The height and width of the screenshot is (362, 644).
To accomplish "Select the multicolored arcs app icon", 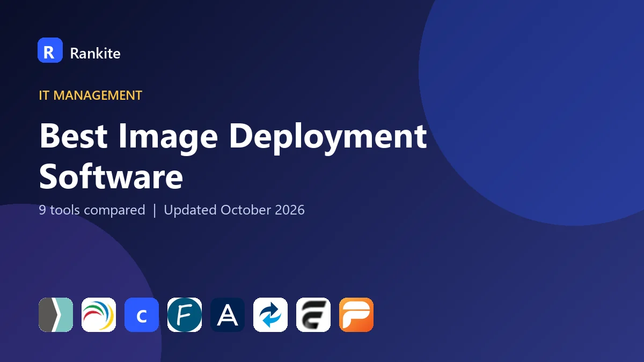I will click(99, 315).
